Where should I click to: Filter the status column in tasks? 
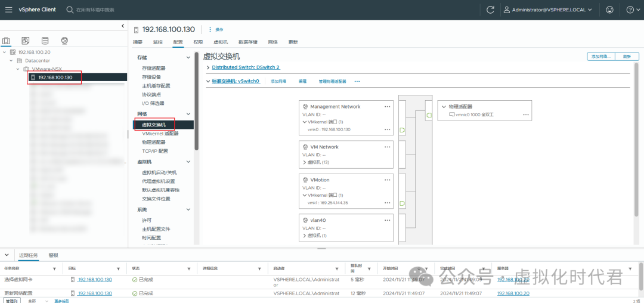189,268
